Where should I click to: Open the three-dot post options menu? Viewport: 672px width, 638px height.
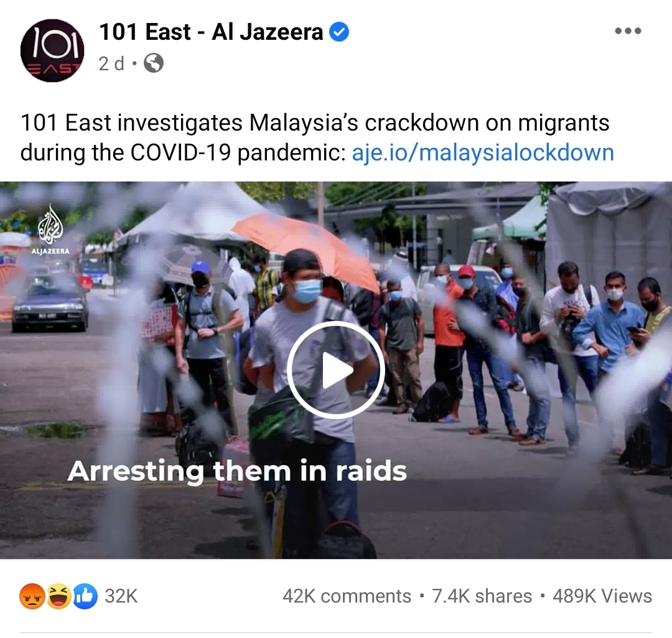pos(628,31)
